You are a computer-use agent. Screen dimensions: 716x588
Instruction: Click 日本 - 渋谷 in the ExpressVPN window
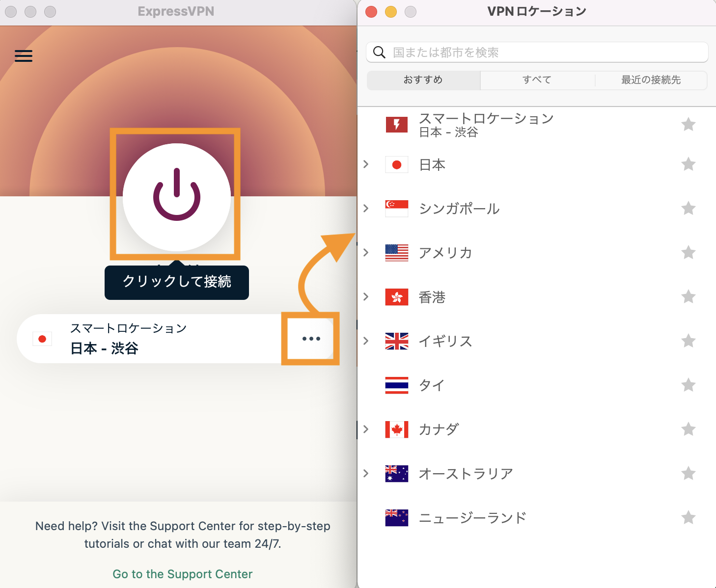[104, 348]
